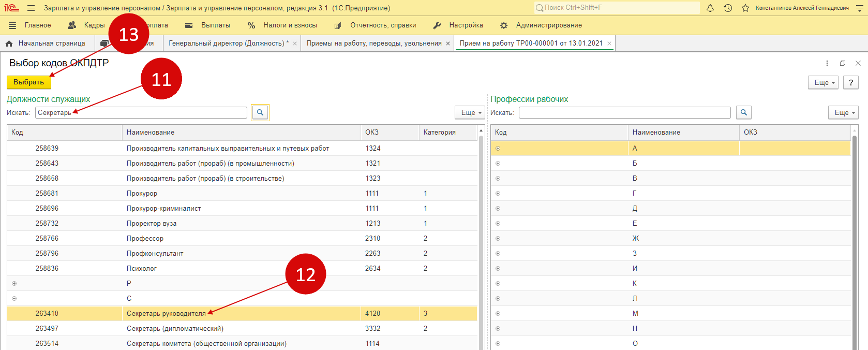Image resolution: width=868 pixels, height=350 pixels.
Task: Sort by Наименование column in Должности служащих
Action: [x=241, y=133]
